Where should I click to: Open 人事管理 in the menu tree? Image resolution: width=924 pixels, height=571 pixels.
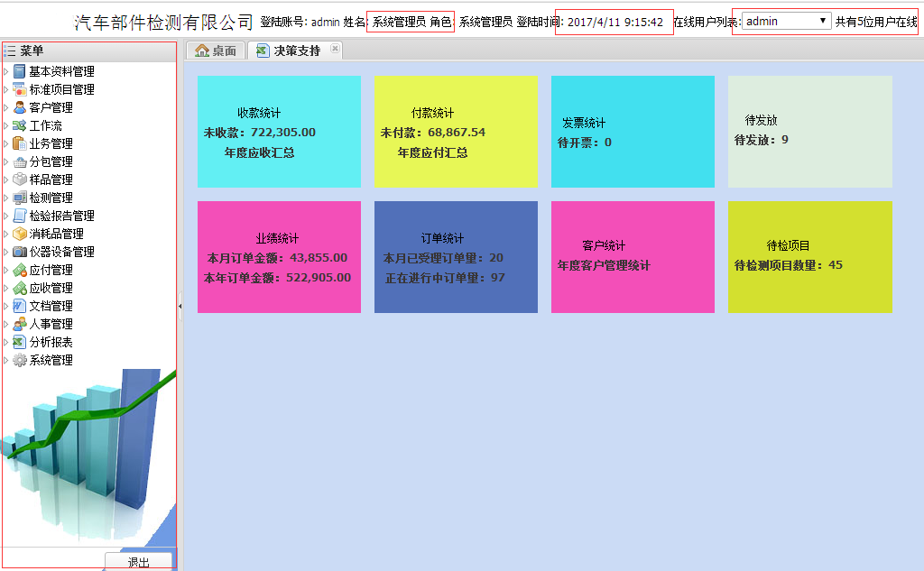tap(51, 324)
